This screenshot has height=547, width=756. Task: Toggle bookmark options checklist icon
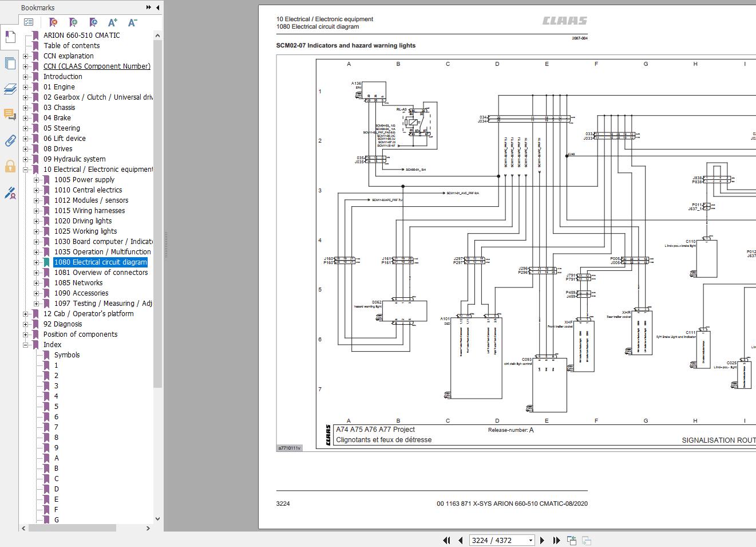(29, 22)
